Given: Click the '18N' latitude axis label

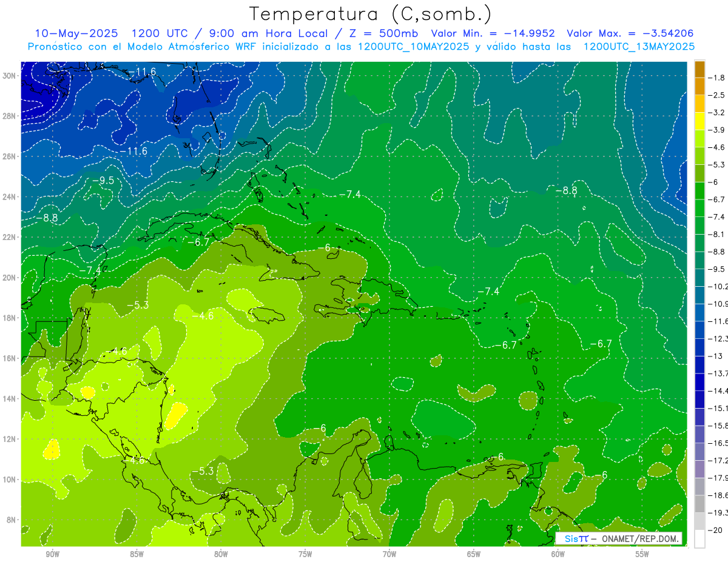Looking at the screenshot, I should tap(10, 318).
